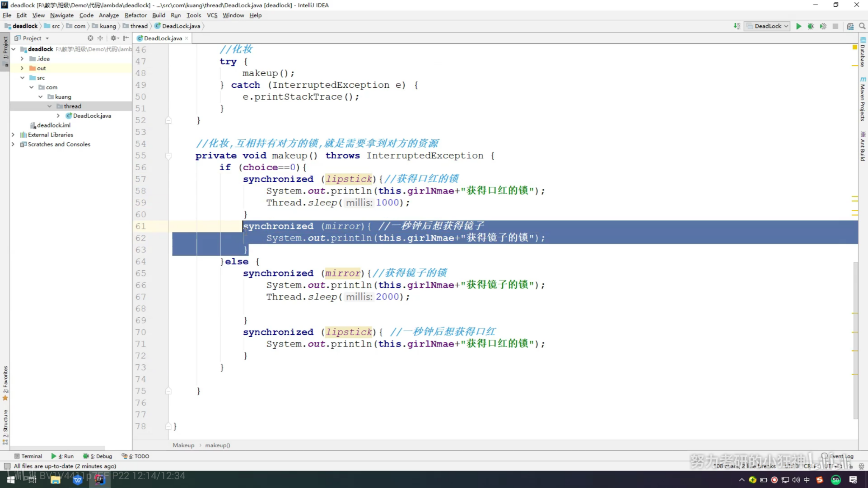Open the Build menu
Screen dimensions: 868x488
click(159, 15)
